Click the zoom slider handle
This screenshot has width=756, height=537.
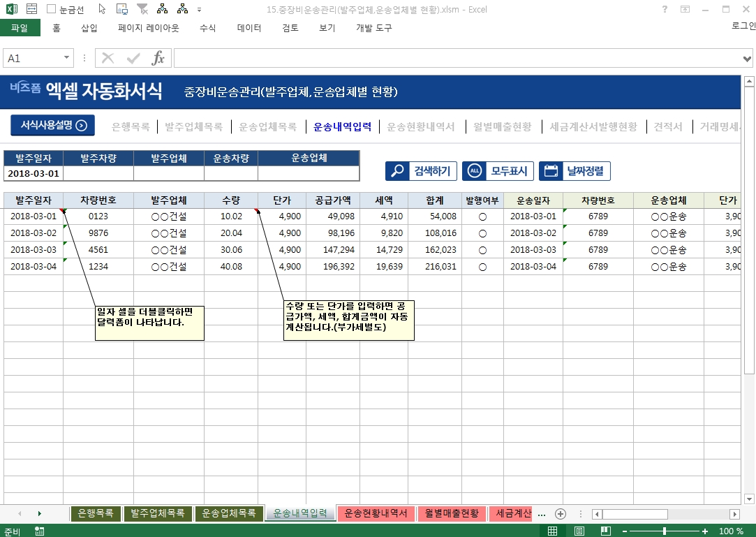664,531
